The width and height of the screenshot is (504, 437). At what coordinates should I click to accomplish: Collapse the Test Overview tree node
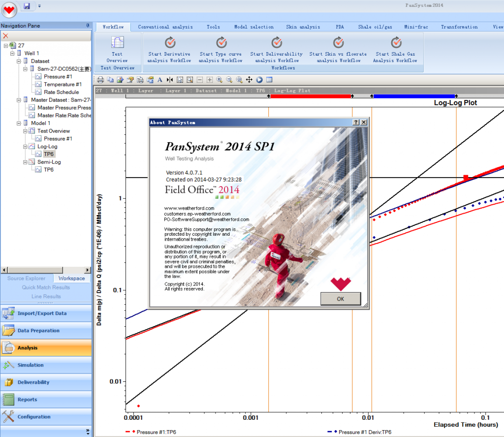(x=25, y=131)
